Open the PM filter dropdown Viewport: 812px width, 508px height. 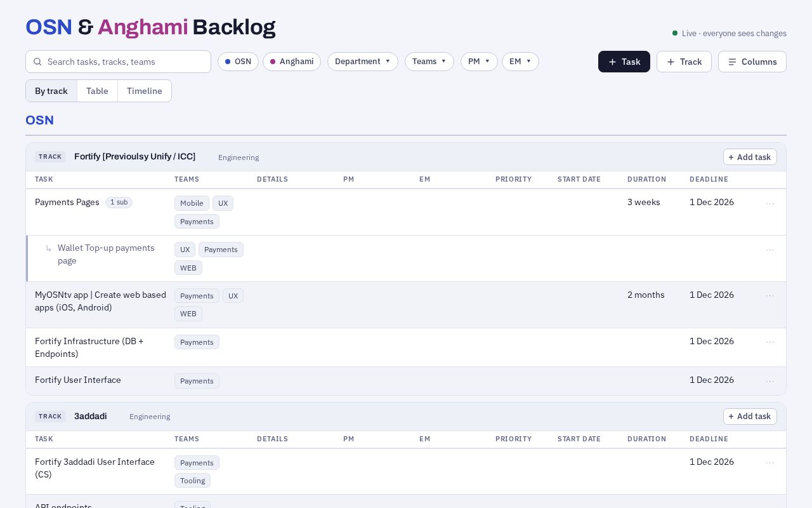(479, 62)
